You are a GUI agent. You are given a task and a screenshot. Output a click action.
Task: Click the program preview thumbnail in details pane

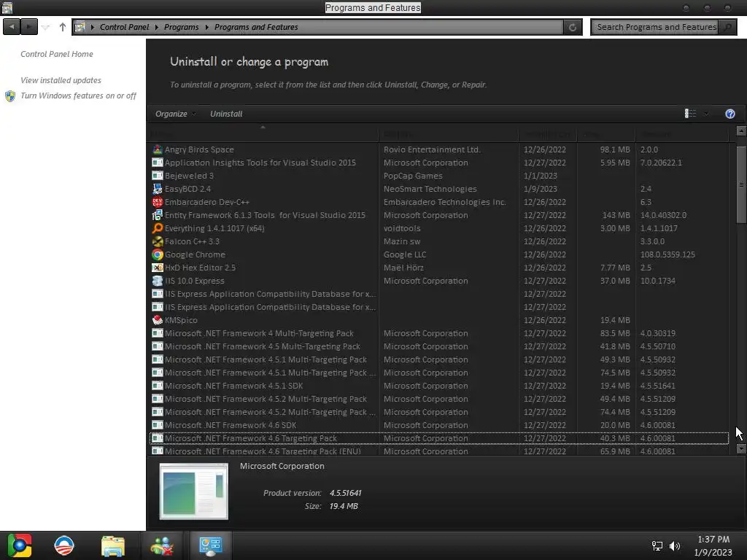pos(194,491)
